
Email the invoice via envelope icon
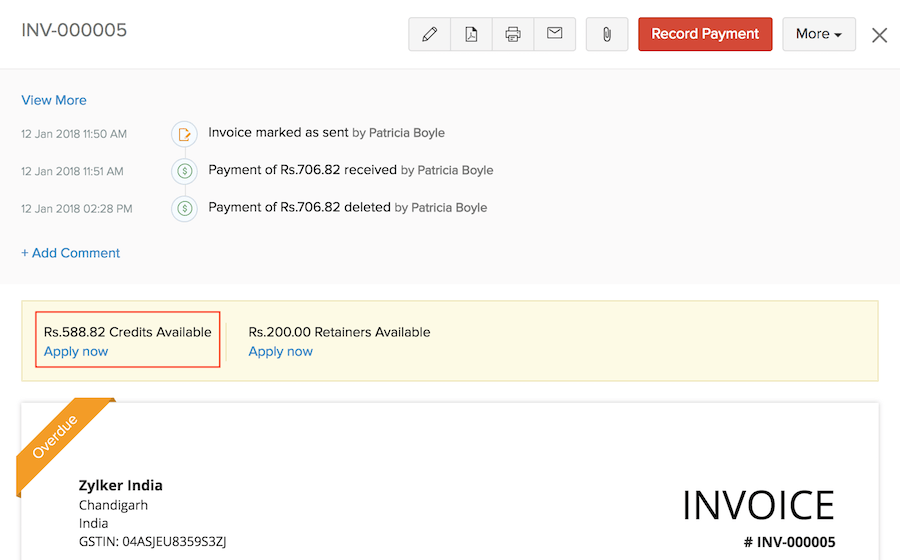click(554, 34)
